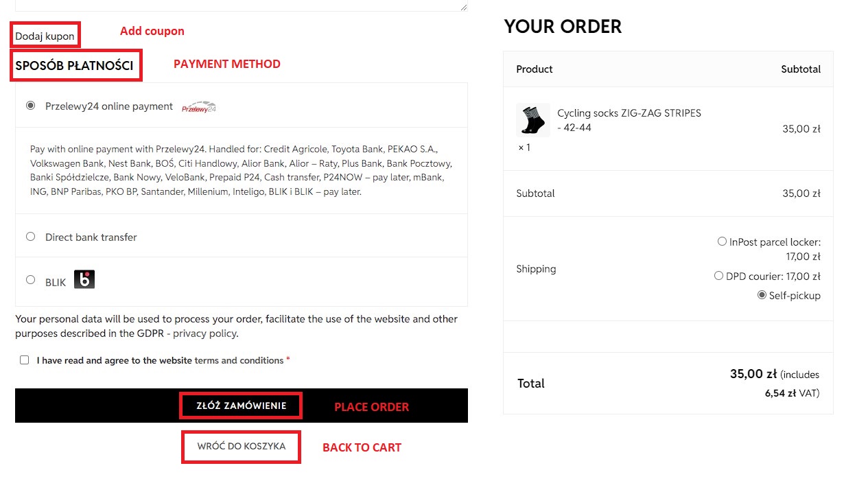
Task: Select Self-pickup shipping option
Action: click(x=762, y=295)
